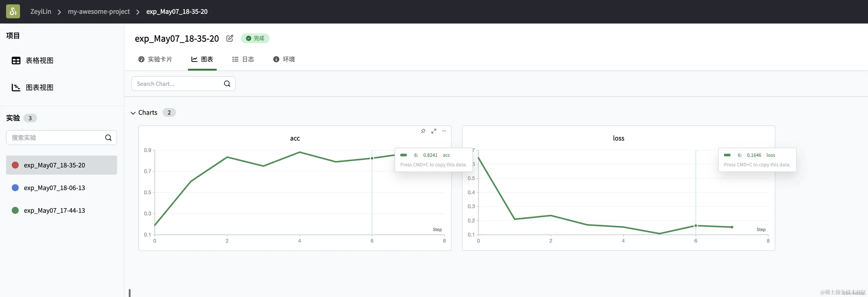The image size is (868, 297).
Task: Pin the acc chart
Action: (423, 131)
